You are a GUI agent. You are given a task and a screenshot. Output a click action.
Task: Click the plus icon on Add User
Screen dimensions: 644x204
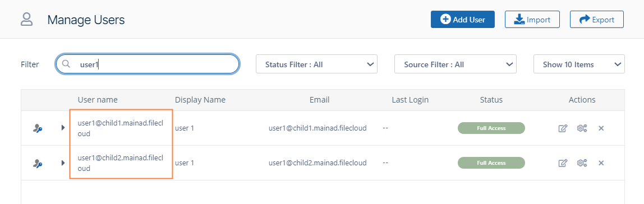tap(445, 19)
